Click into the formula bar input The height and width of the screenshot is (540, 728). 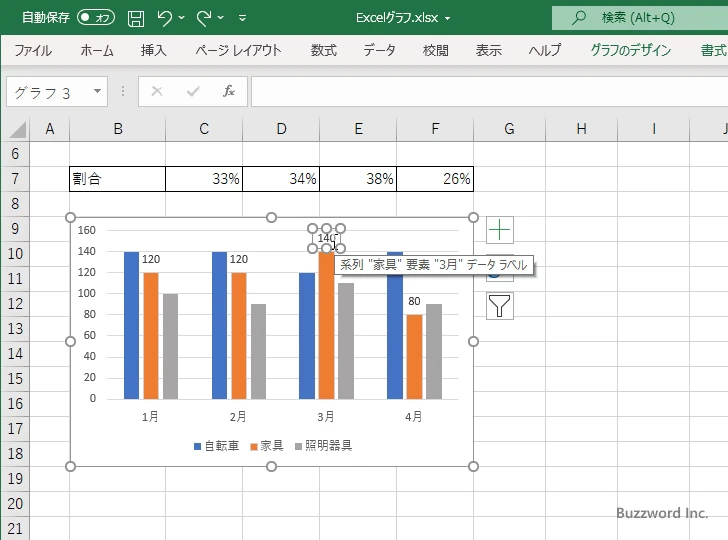click(x=489, y=91)
